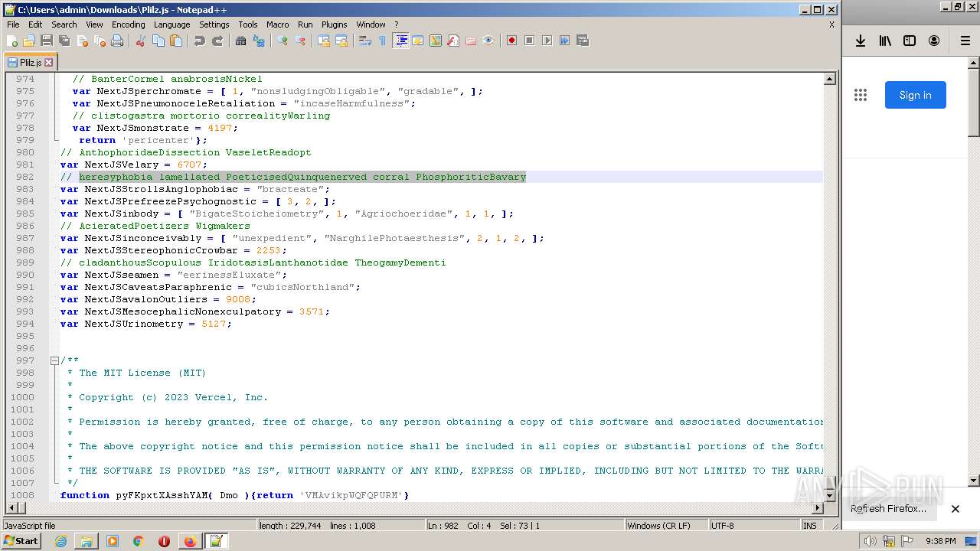Save the file with the Save icon

tap(47, 41)
